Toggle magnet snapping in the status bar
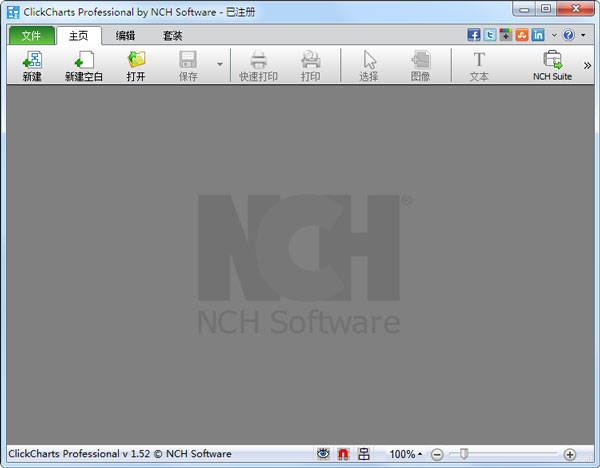 click(343, 454)
